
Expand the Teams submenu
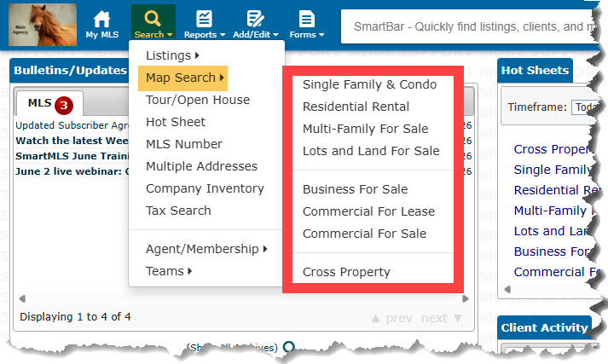coord(169,271)
